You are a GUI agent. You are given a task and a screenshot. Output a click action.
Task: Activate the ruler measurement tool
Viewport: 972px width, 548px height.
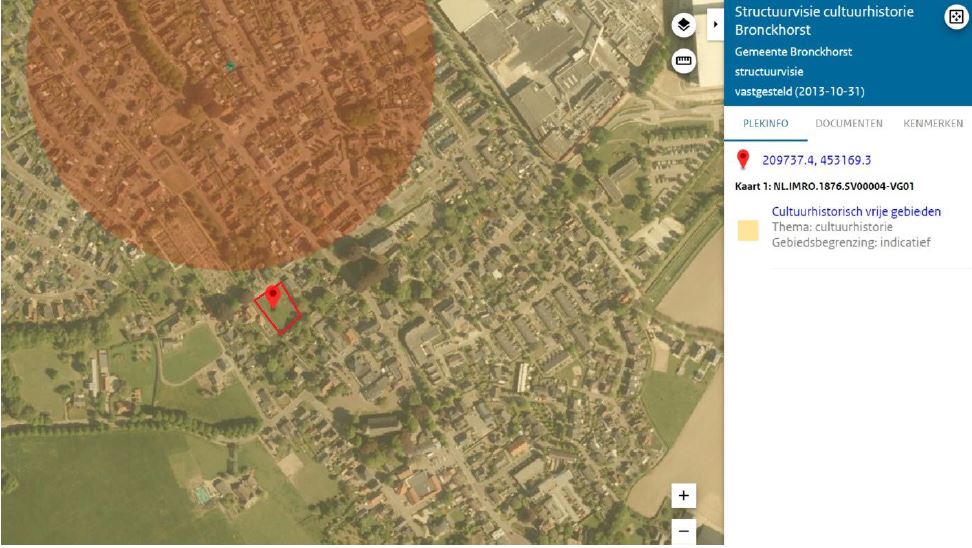[x=683, y=61]
